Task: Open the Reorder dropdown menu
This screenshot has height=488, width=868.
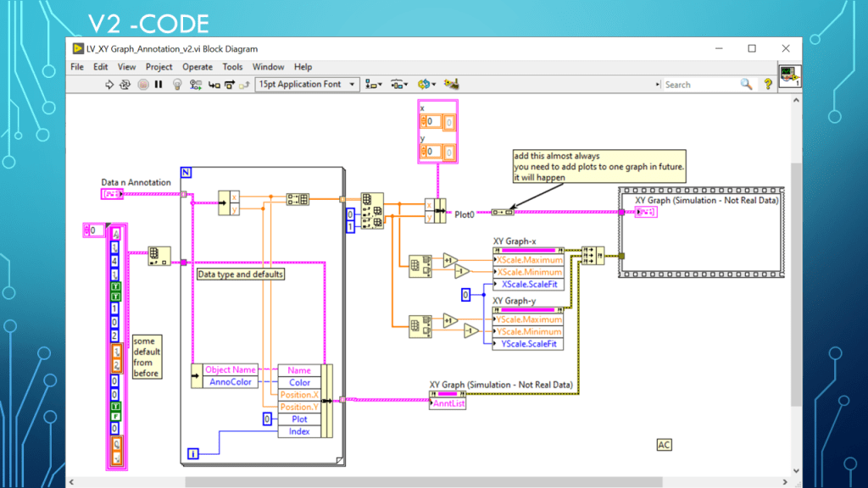Action: point(426,85)
